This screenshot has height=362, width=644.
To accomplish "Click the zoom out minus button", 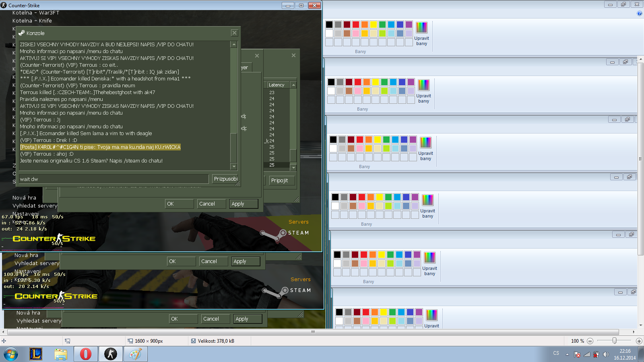I will click(590, 341).
